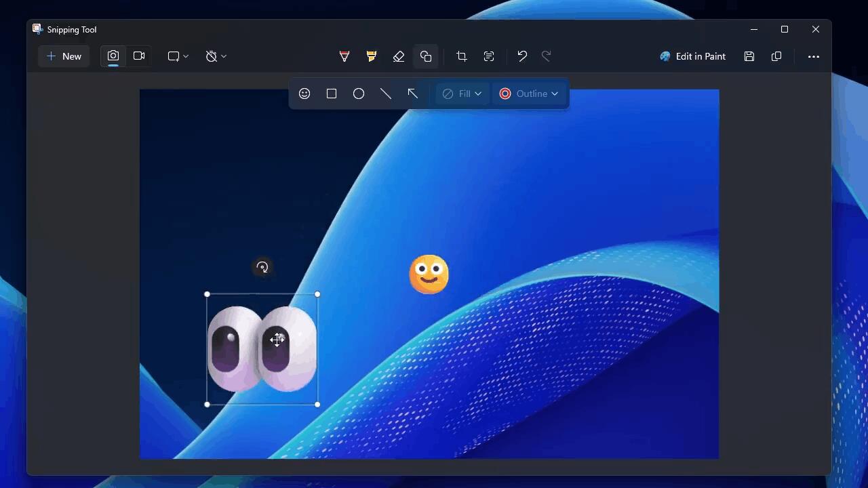
Task: Click the bottom-right selection corner handle
Action: coord(317,404)
